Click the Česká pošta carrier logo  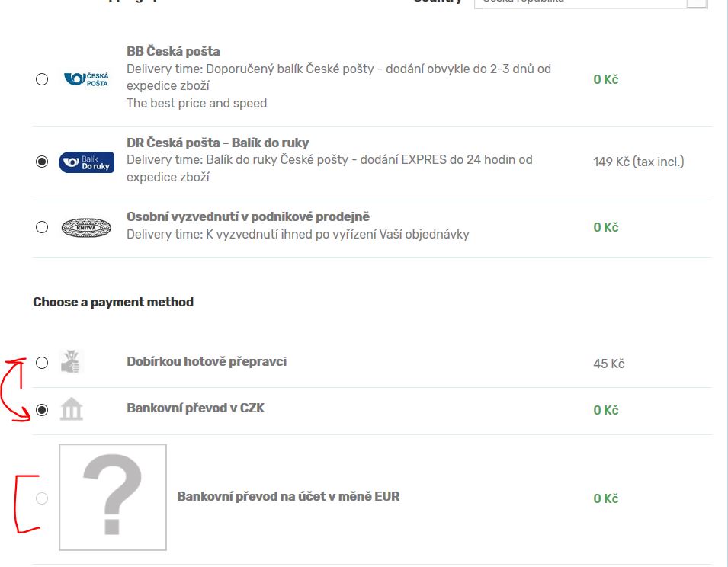click(x=86, y=79)
